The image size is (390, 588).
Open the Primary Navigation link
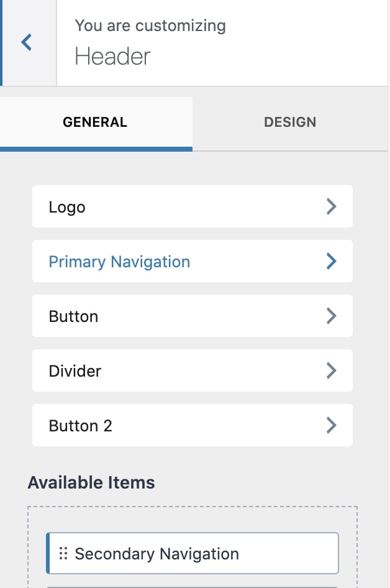[x=119, y=262]
